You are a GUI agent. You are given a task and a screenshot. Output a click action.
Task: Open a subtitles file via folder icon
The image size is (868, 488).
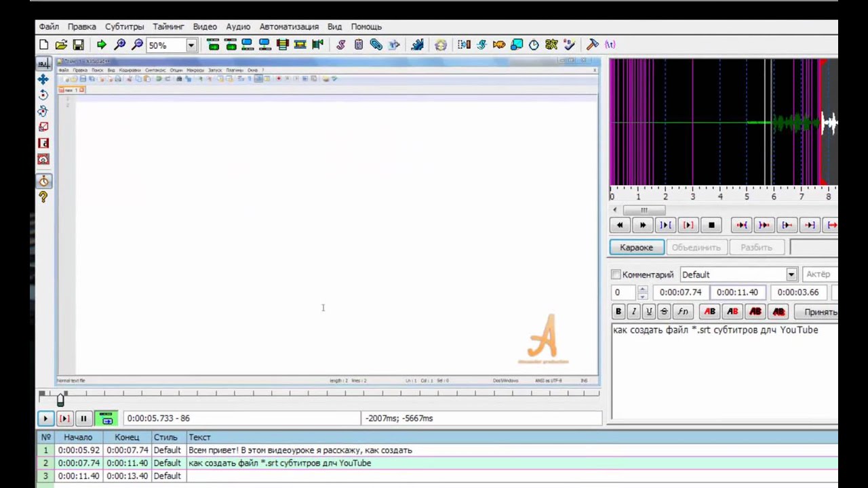[x=61, y=45]
